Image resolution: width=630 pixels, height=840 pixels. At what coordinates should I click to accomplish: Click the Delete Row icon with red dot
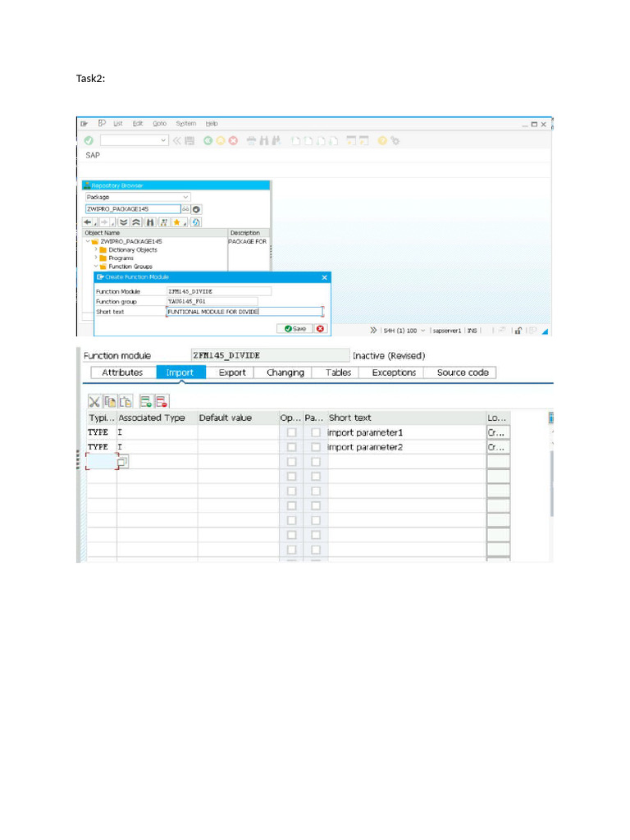[x=162, y=401]
